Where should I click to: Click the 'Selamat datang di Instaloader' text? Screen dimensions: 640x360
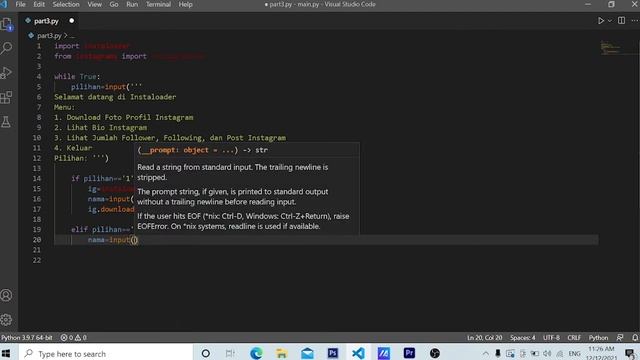[115, 97]
